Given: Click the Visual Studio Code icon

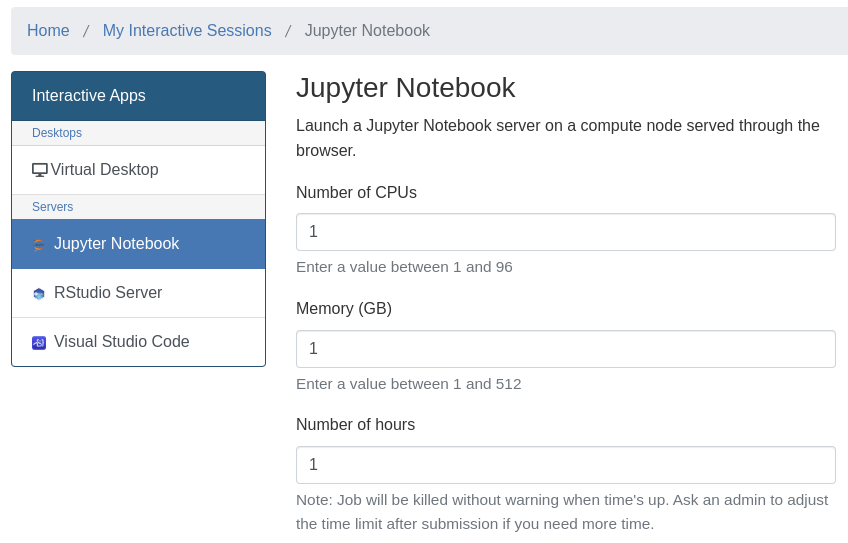Looking at the screenshot, I should coord(39,343).
